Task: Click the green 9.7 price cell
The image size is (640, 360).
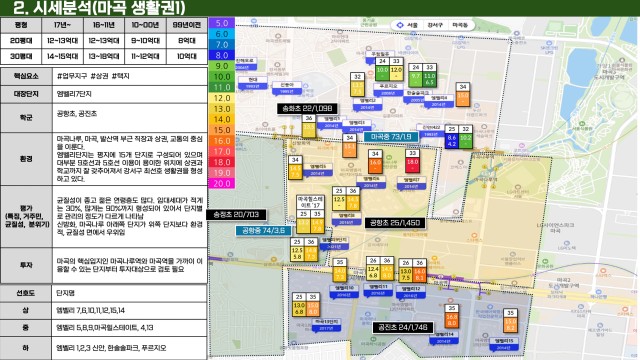Action: click(416, 78)
